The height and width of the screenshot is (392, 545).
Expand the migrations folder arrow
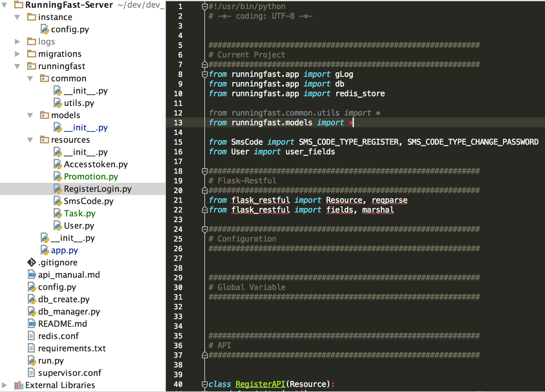point(17,54)
